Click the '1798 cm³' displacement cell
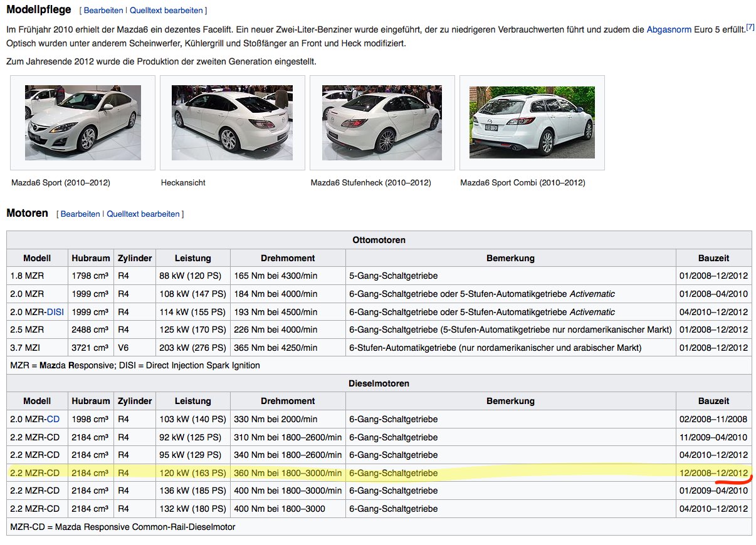 click(x=90, y=276)
